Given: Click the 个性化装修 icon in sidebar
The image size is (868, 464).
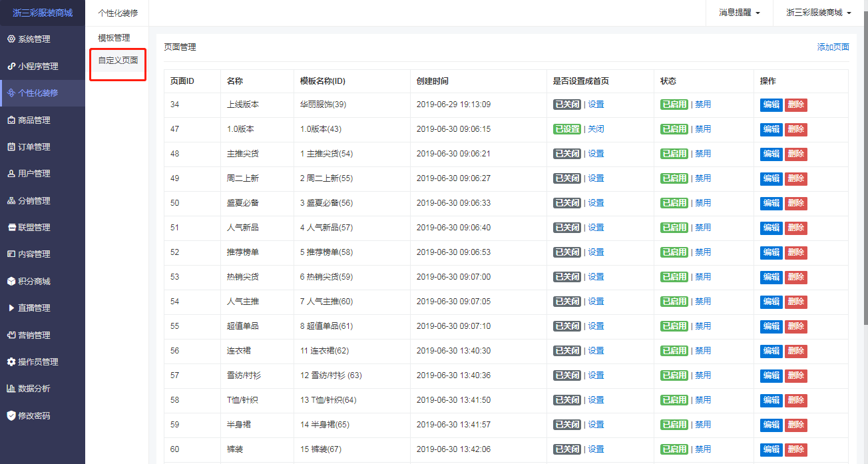Looking at the screenshot, I should tap(11, 93).
